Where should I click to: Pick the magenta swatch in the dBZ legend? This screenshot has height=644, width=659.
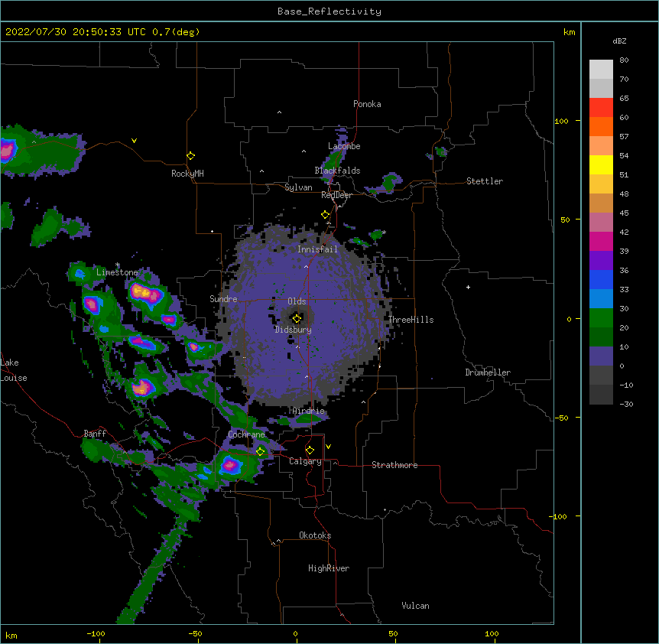(601, 241)
